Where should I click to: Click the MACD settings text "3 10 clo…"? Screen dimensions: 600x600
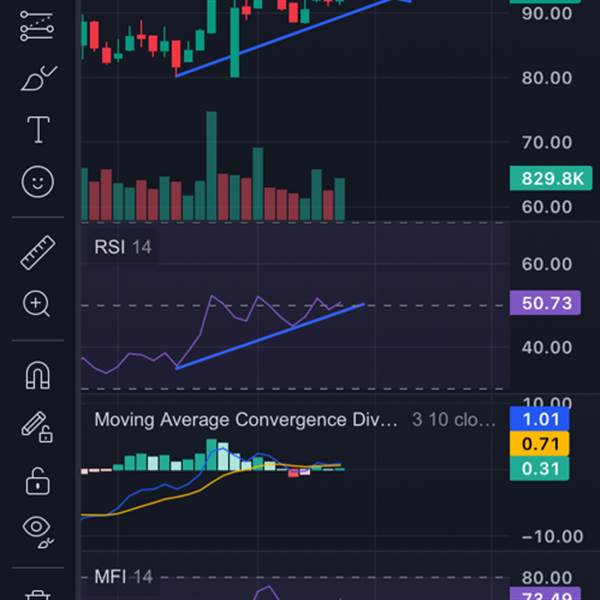[454, 420]
